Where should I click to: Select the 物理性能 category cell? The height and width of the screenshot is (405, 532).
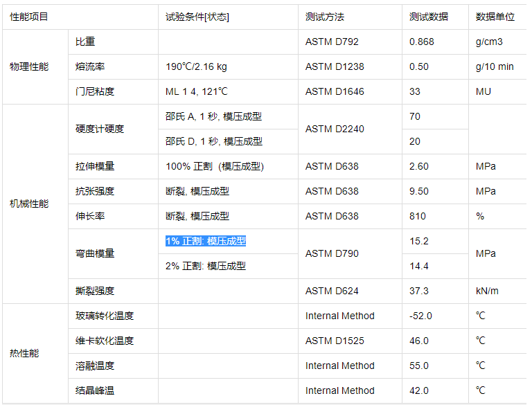(x=29, y=66)
